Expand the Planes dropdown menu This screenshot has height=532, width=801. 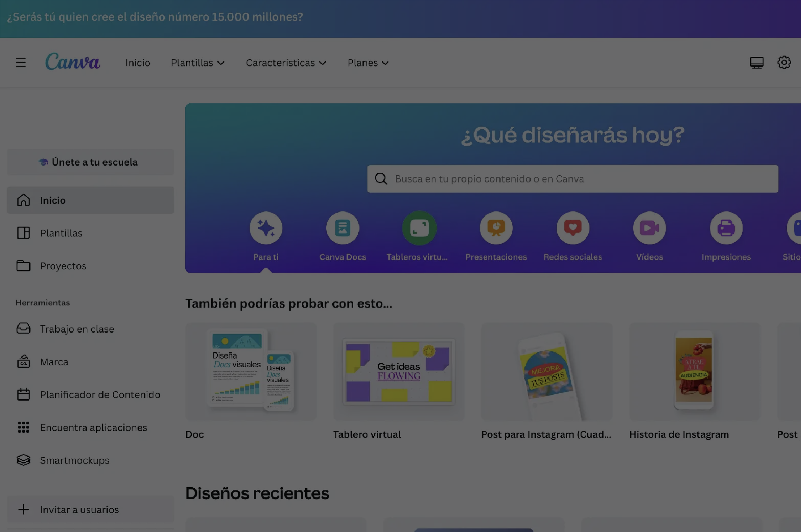pyautogui.click(x=368, y=63)
